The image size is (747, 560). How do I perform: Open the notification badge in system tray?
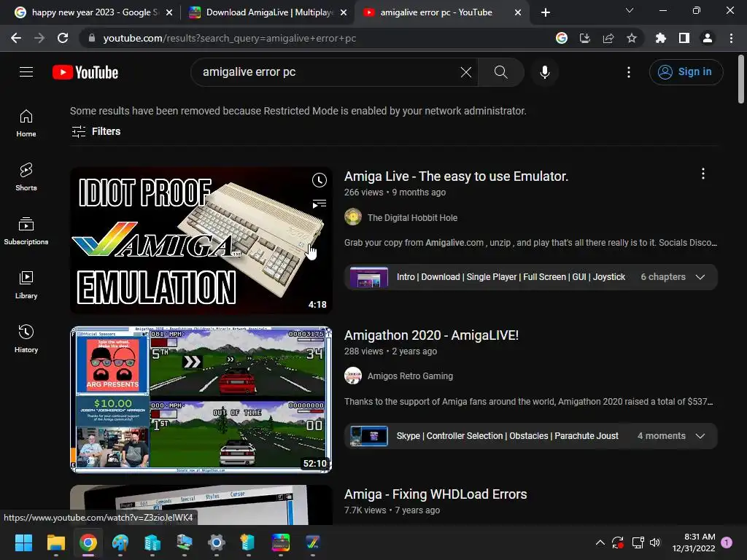pos(727,542)
